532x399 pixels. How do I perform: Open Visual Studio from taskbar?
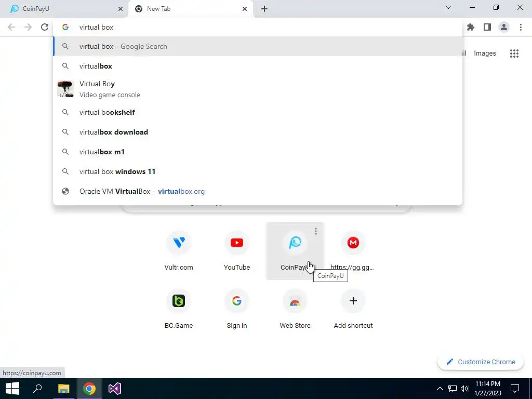pos(115,389)
